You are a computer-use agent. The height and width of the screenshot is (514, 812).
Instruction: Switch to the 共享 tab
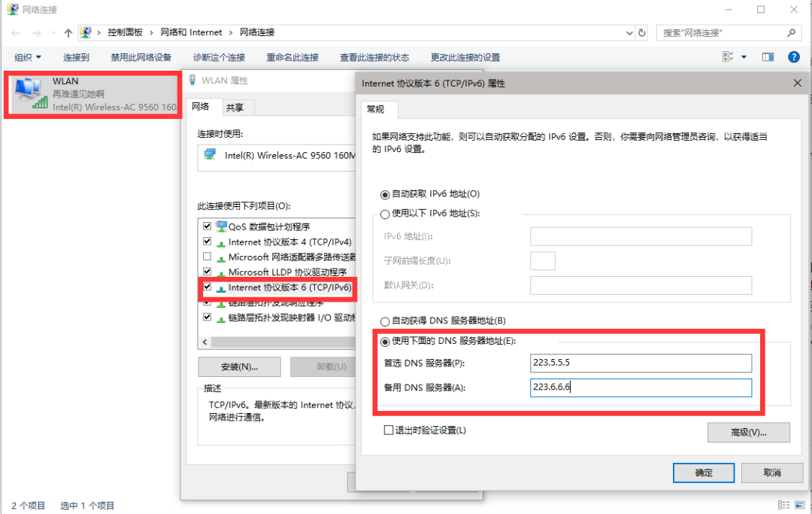tap(234, 107)
